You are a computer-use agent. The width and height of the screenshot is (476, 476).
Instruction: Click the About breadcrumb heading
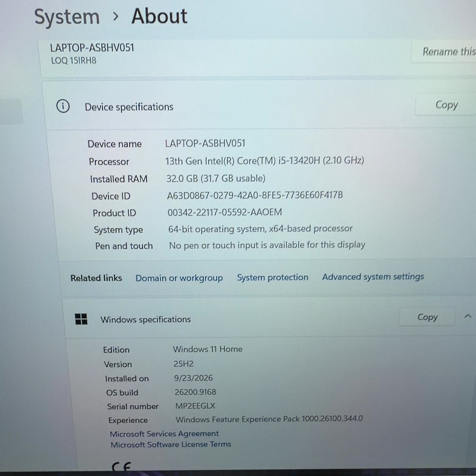[159, 16]
